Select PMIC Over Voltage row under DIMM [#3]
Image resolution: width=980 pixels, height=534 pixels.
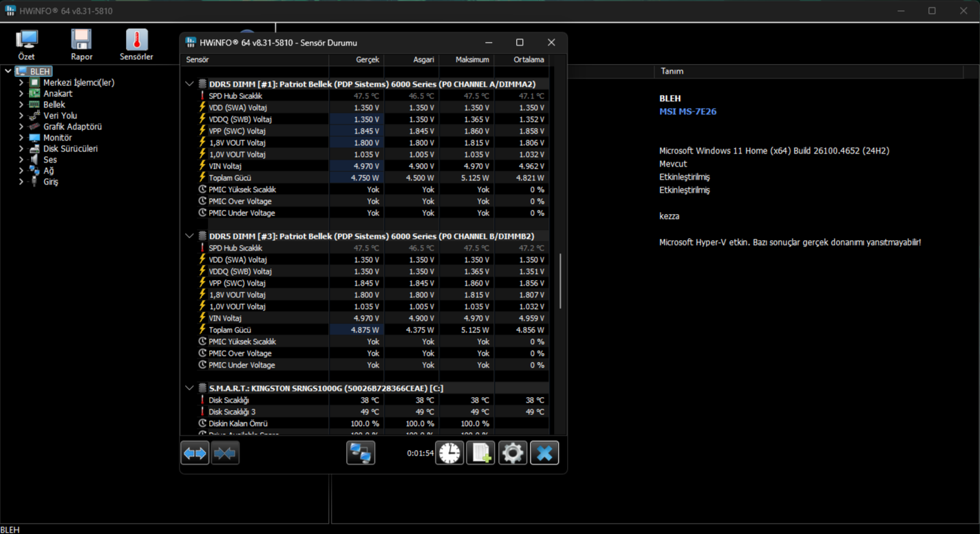point(365,354)
